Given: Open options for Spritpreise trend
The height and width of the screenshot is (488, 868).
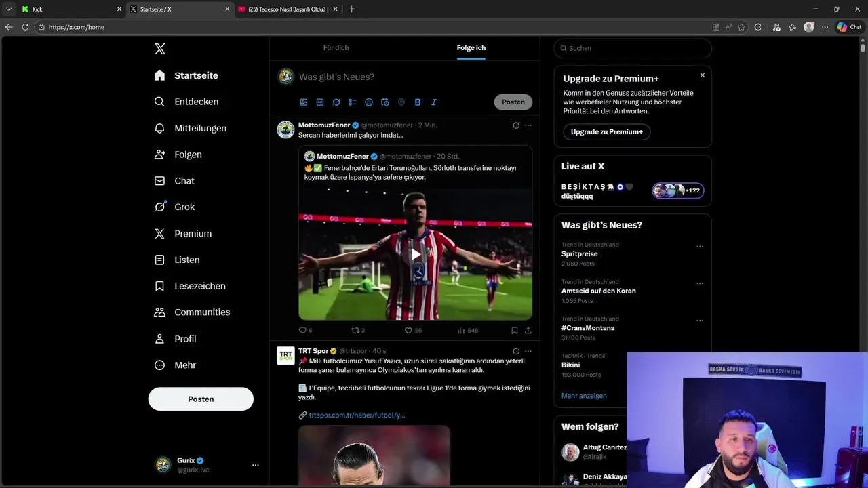Looking at the screenshot, I should [700, 247].
